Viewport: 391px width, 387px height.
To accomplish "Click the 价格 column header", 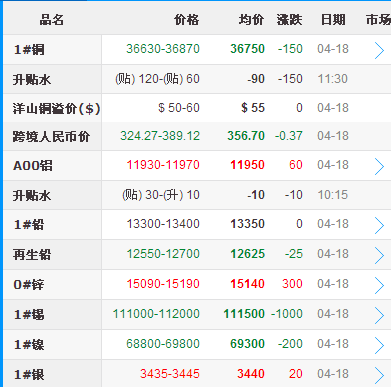I will pos(187,20).
